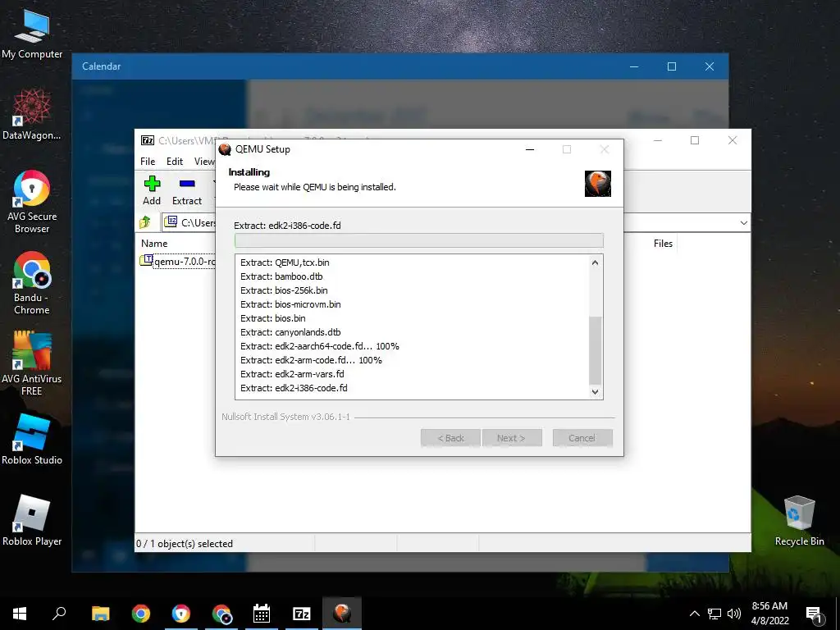Open DataWagon desktop shortcut
Screen dimensions: 840x630
coord(32,115)
